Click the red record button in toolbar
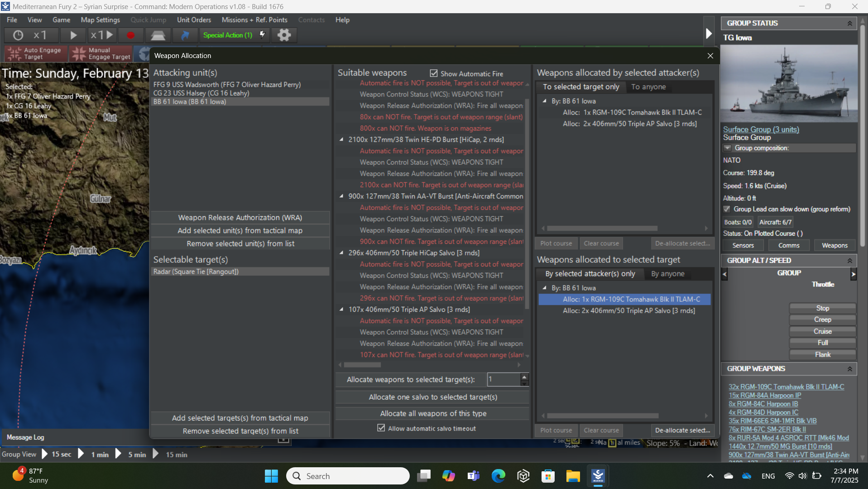Screen dimensions: 868x489 point(130,35)
